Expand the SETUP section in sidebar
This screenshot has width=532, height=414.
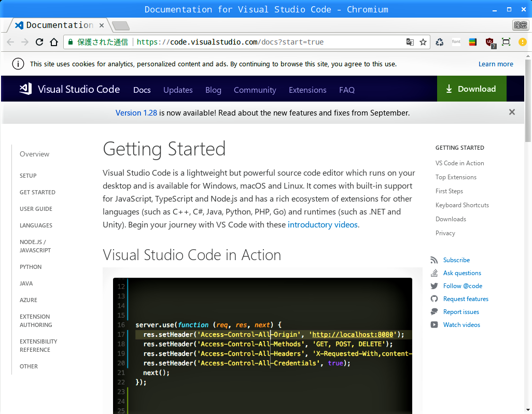click(x=28, y=176)
